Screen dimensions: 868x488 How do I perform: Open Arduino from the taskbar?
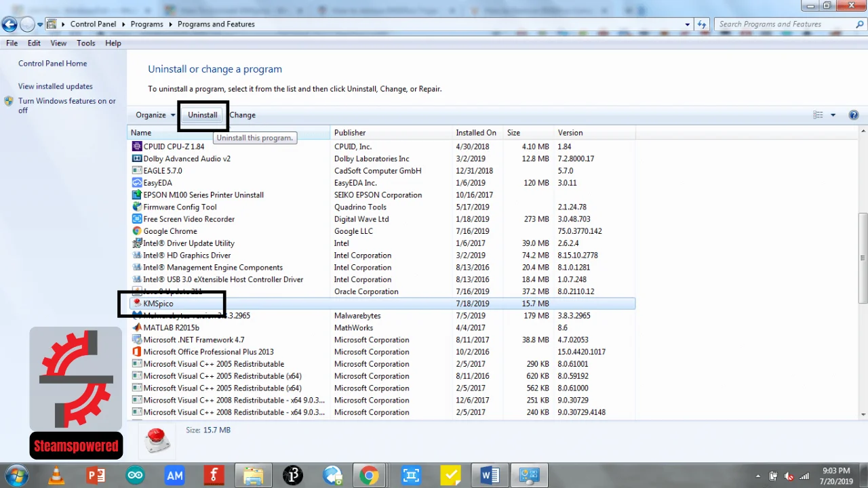click(135, 475)
